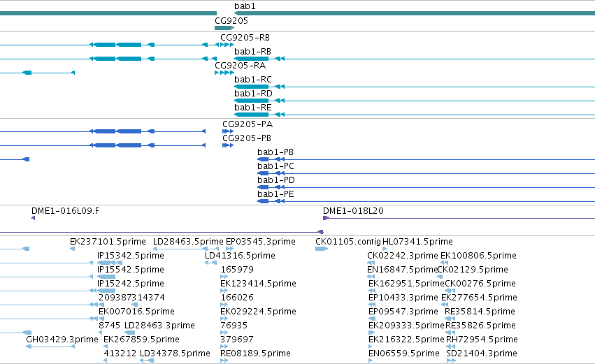Click the CK02129.5prime EST label

click(x=473, y=270)
